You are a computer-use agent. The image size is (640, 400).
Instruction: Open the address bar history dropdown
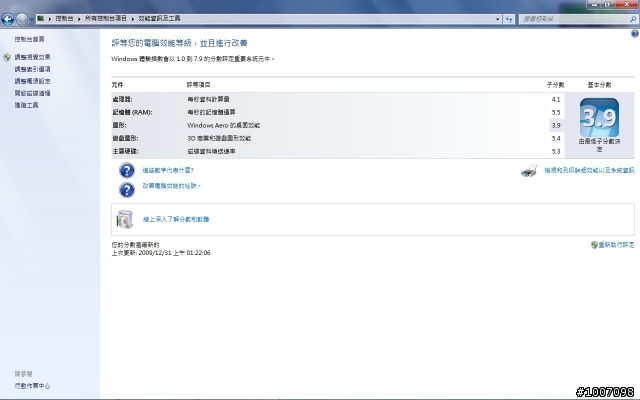[x=498, y=19]
